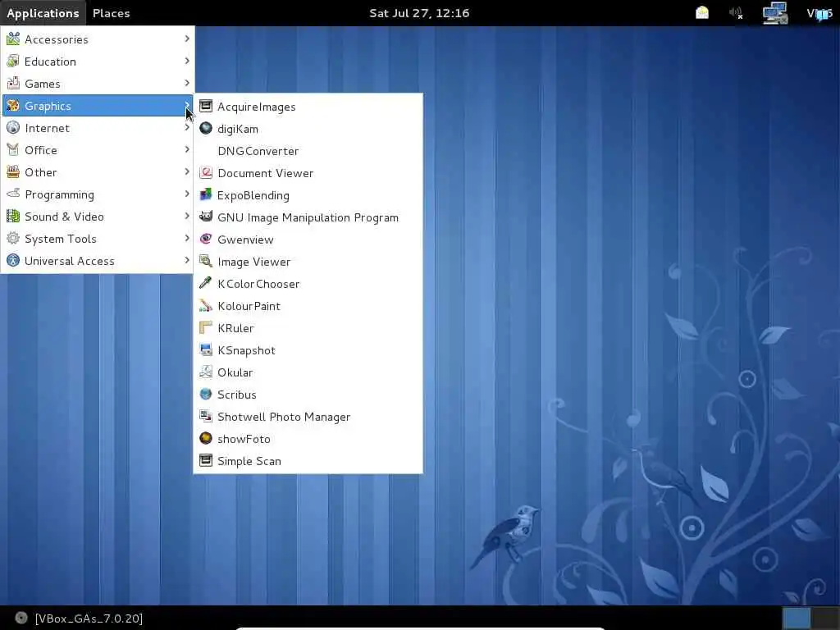Click the Office category icon
This screenshot has width=840, height=630.
coord(13,149)
